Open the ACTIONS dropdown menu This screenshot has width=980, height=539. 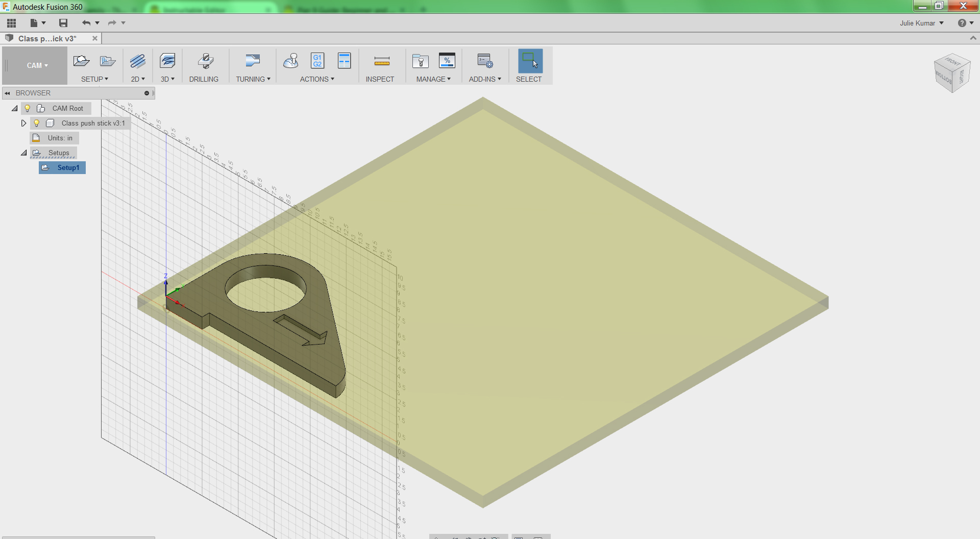(317, 79)
